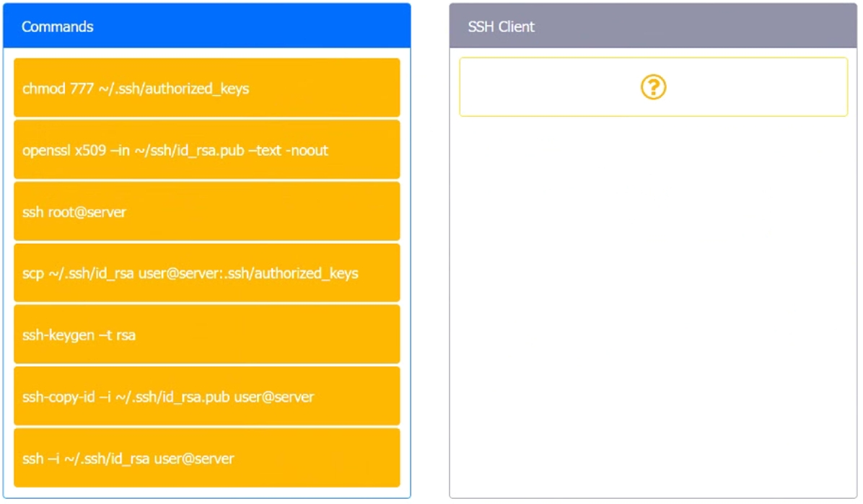
Task: Pick the command that copies the public key to the server
Action: [207, 396]
